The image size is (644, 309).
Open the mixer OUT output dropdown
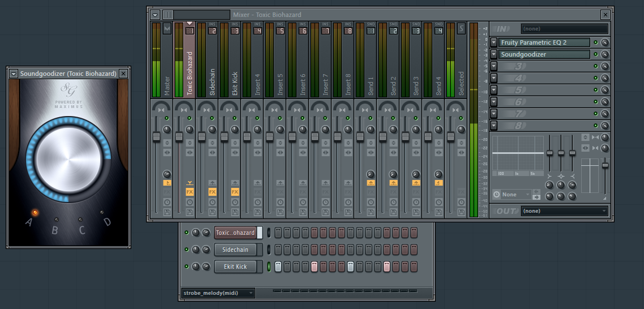(x=564, y=211)
